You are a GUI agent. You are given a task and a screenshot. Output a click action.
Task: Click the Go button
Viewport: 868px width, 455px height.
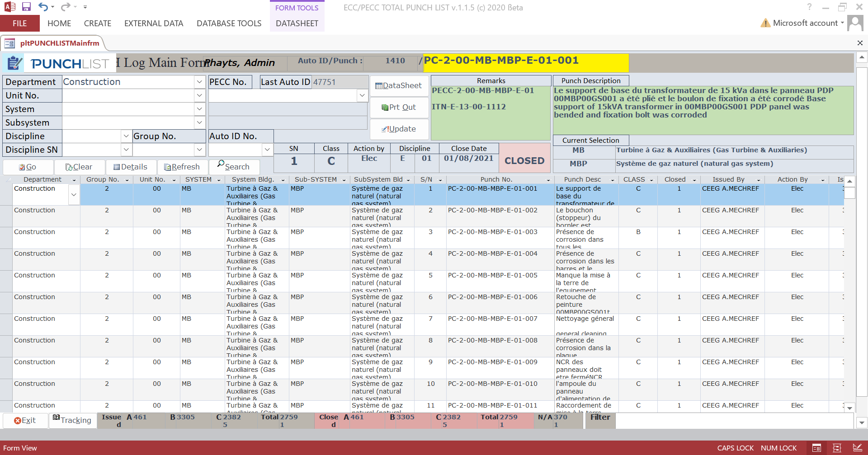[28, 167]
